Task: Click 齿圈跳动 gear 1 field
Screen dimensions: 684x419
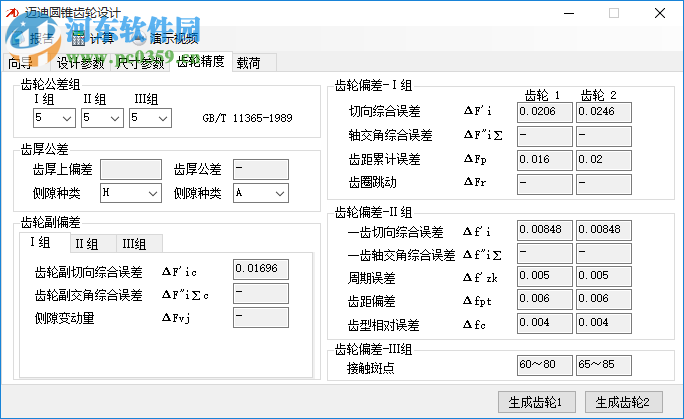Action: (544, 184)
